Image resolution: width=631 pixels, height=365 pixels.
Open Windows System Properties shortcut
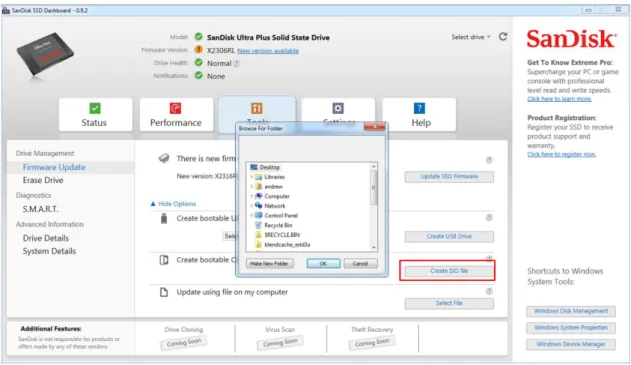[x=571, y=328]
